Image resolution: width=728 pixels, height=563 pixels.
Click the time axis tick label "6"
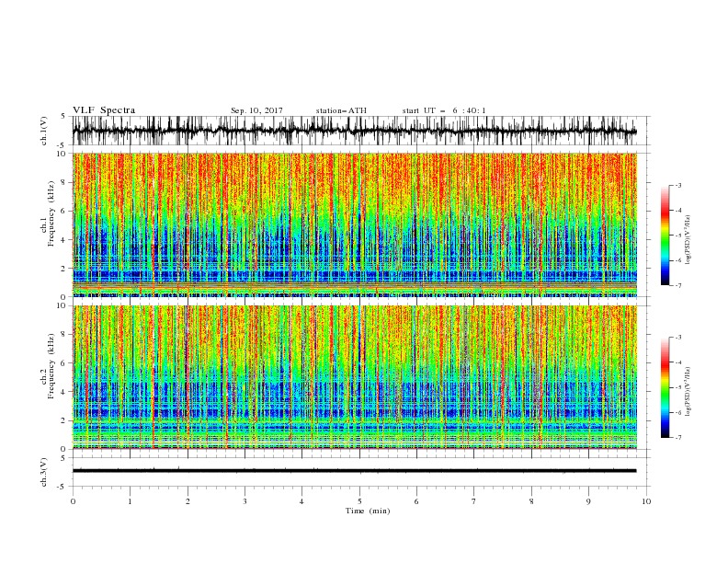[416, 501]
